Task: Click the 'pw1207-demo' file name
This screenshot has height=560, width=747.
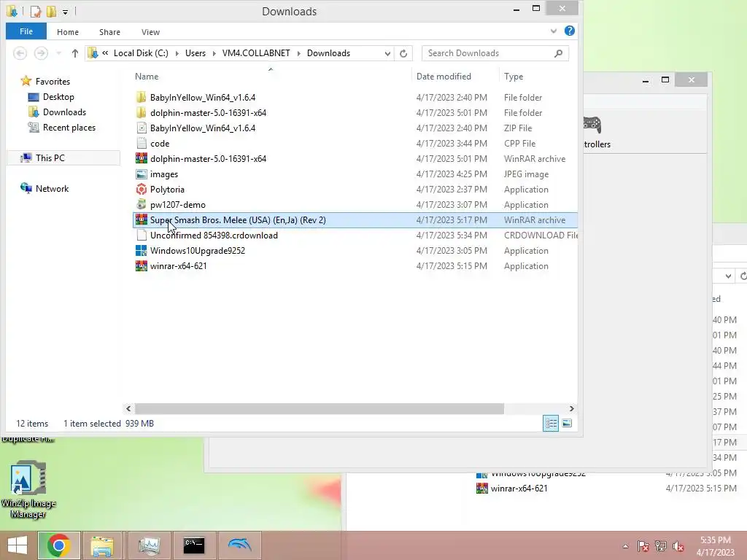Action: coord(178,205)
